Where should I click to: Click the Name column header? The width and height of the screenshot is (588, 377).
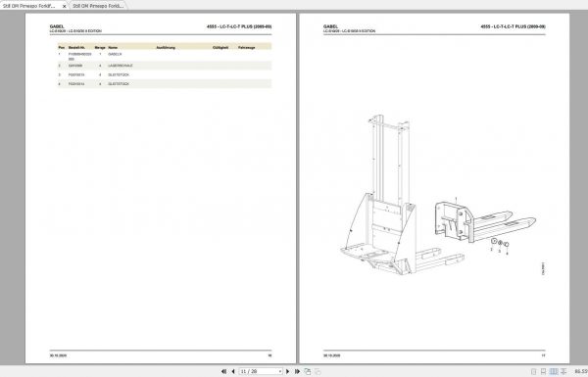(113, 48)
